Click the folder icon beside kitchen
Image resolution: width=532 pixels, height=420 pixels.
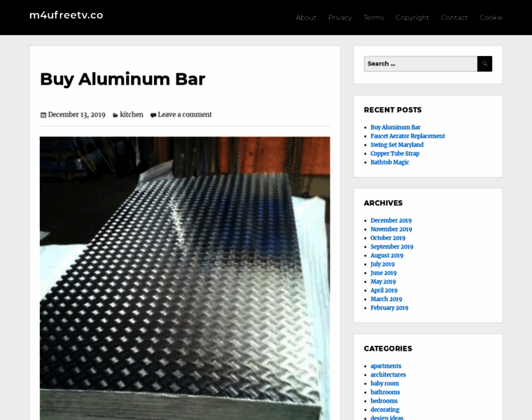point(115,115)
